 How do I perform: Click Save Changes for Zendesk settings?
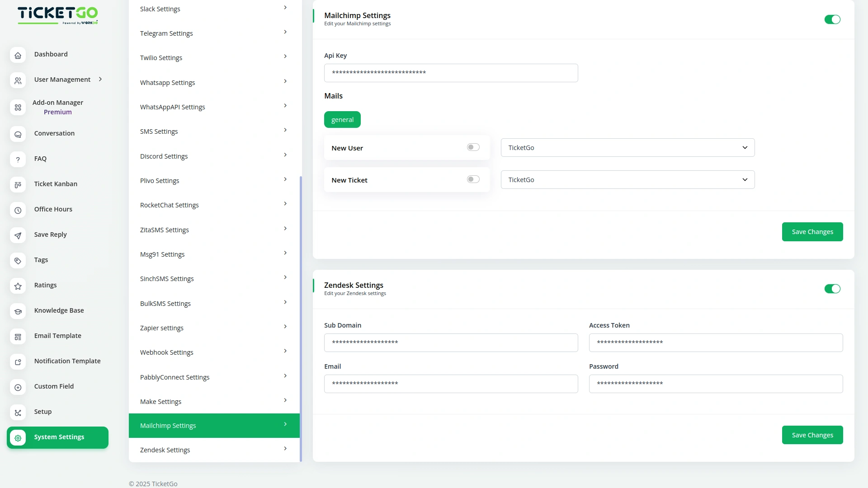click(812, 435)
